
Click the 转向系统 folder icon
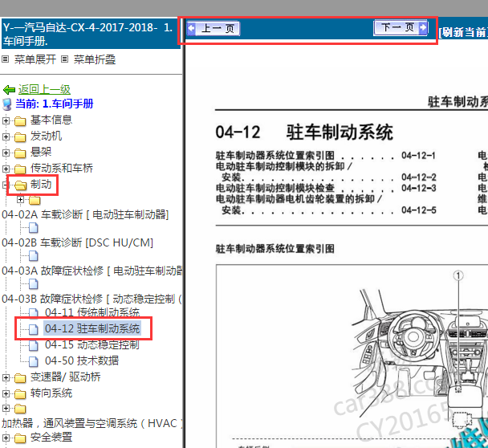[20, 394]
